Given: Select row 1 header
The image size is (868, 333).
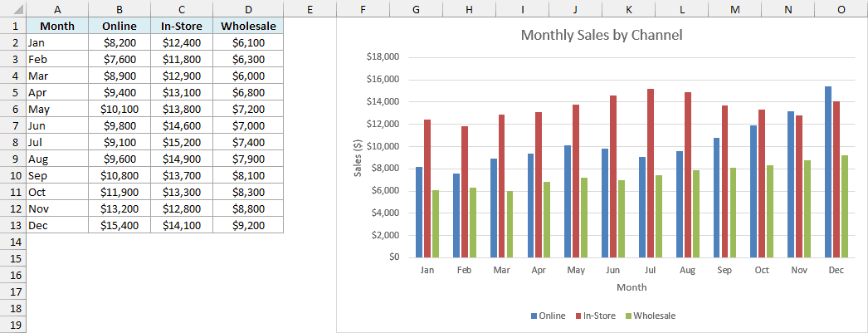Looking at the screenshot, I should pos(12,26).
